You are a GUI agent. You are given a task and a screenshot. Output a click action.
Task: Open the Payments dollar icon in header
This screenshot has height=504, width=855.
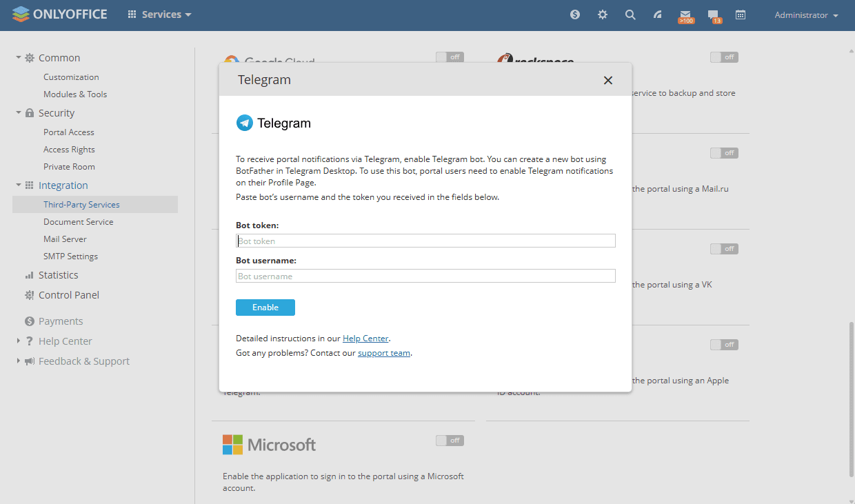point(575,14)
